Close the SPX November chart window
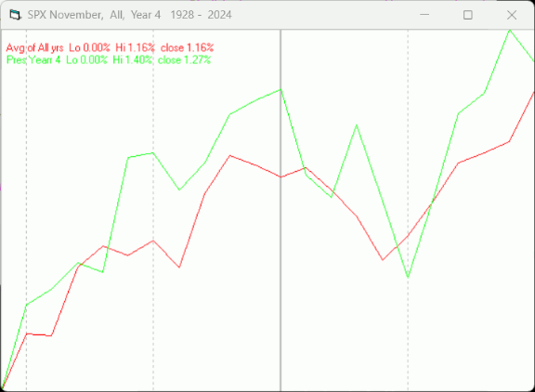 click(x=512, y=15)
